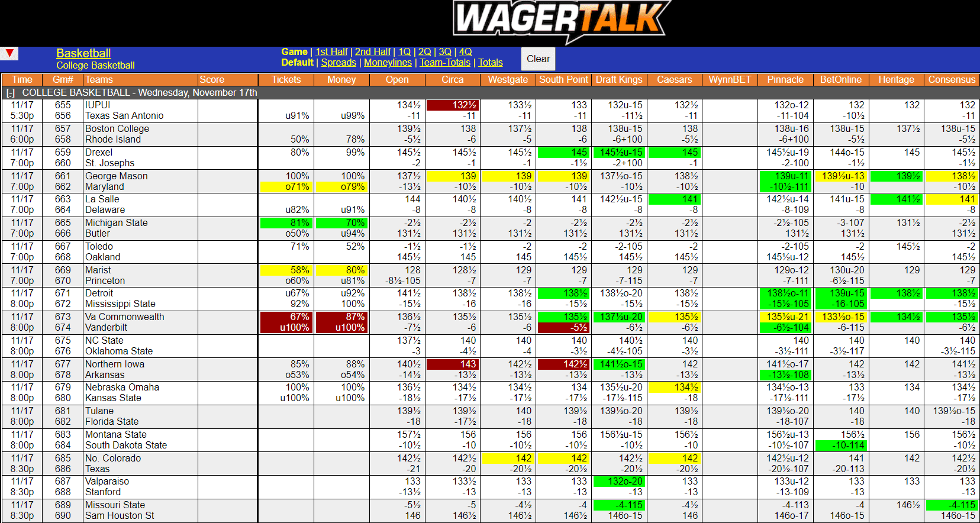Viewport: 980px width, 523px height.
Task: Click the Money column header
Action: click(341, 80)
